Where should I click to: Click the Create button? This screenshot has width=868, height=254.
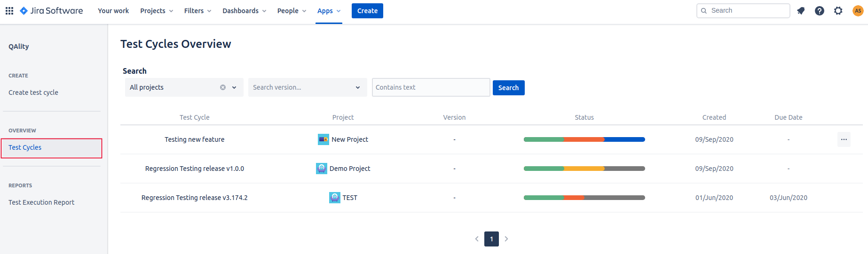point(367,11)
